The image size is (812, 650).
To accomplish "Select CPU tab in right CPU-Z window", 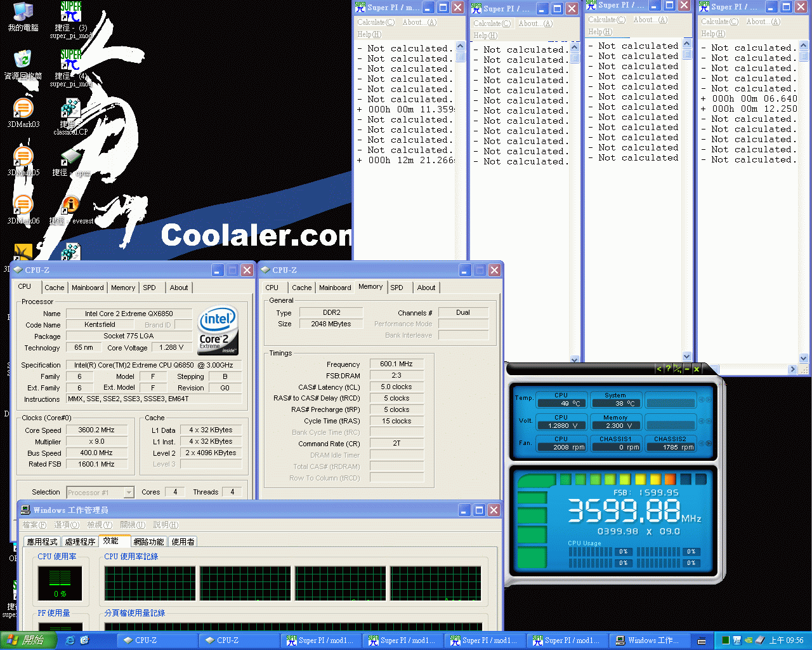I will (272, 288).
